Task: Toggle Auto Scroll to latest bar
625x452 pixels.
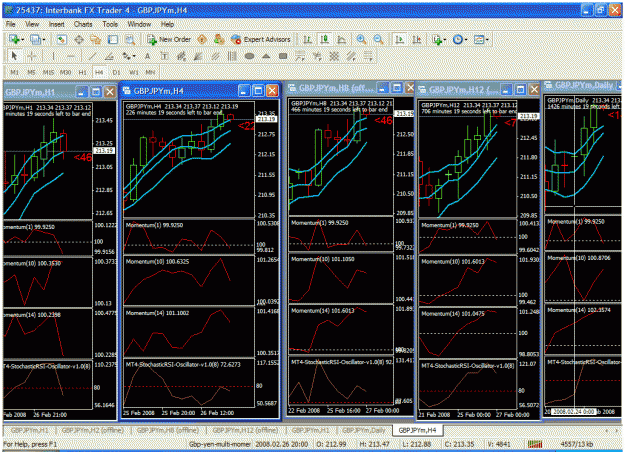Action: [x=399, y=39]
